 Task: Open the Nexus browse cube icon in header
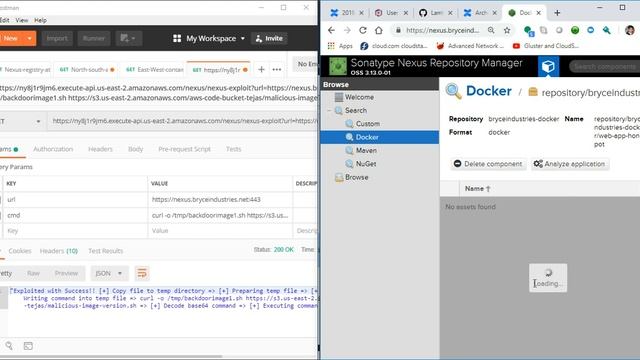(548, 66)
